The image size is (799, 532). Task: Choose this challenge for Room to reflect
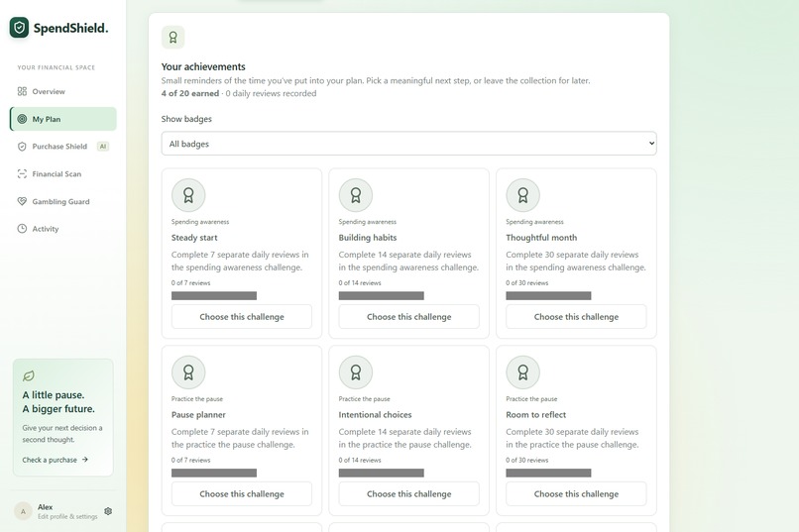[576, 493]
